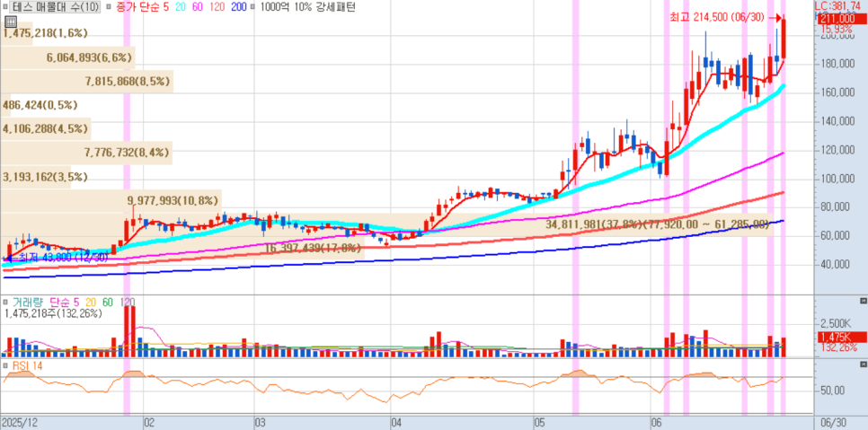
Task: Click the 종가 단순 5 moving average label
Action: 142,7
